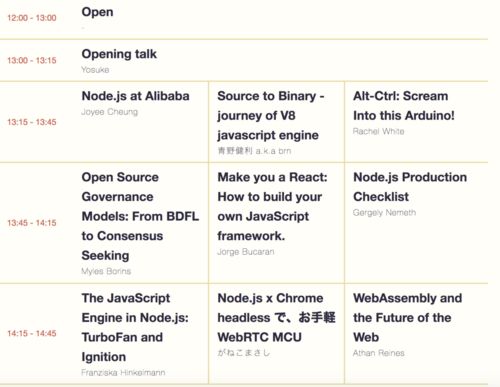Screen dimensions: 500x387
Task: Select speaker Athan Reines
Action: (378, 353)
